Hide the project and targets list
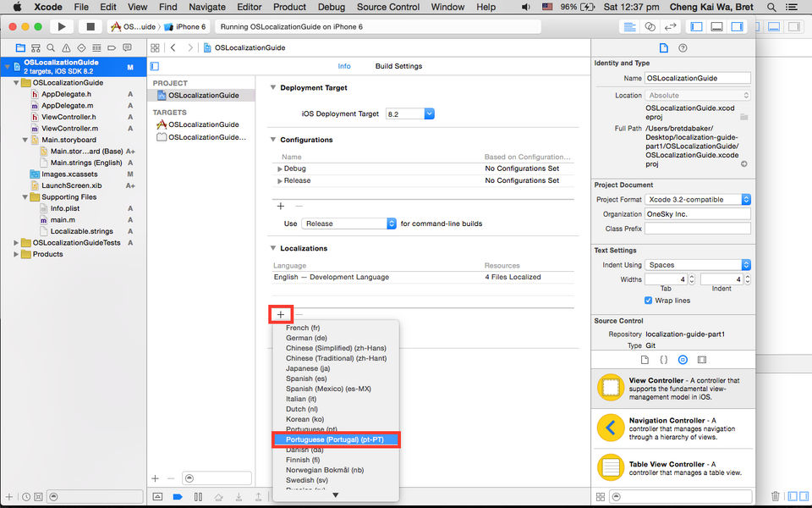812x508 pixels. point(154,66)
